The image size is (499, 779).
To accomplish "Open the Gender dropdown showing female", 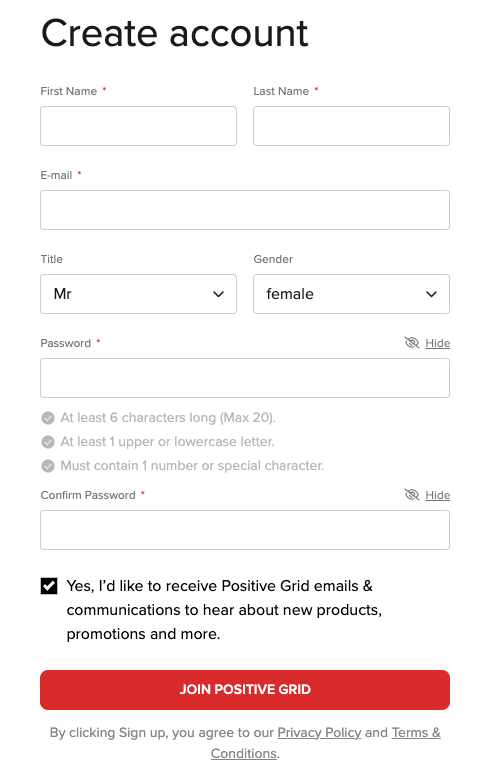I will click(x=351, y=294).
